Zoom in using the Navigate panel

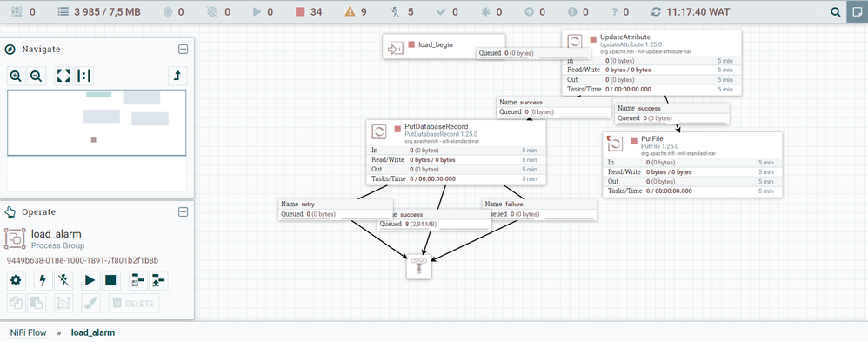(16, 76)
